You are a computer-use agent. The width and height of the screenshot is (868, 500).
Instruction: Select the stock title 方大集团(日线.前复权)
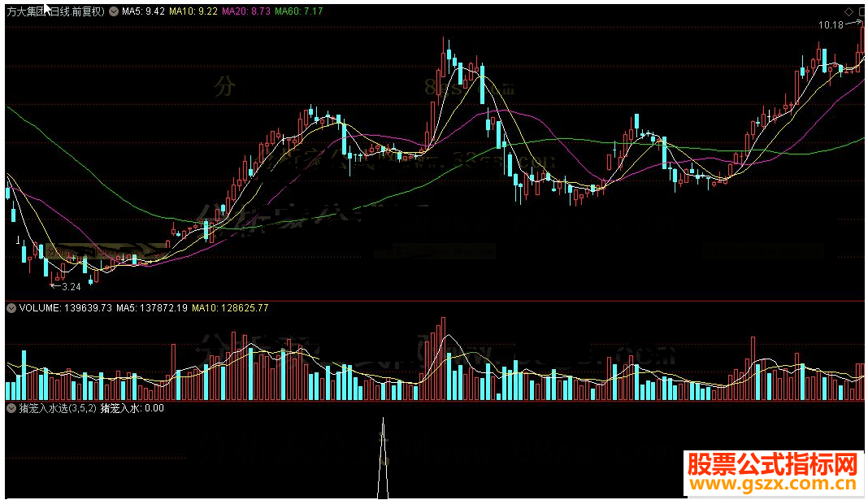coord(55,11)
